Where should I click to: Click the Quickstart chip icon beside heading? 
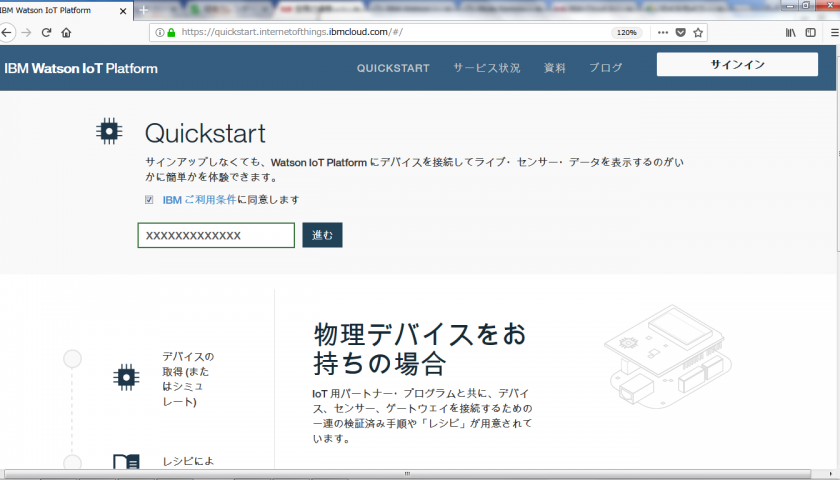(x=109, y=131)
